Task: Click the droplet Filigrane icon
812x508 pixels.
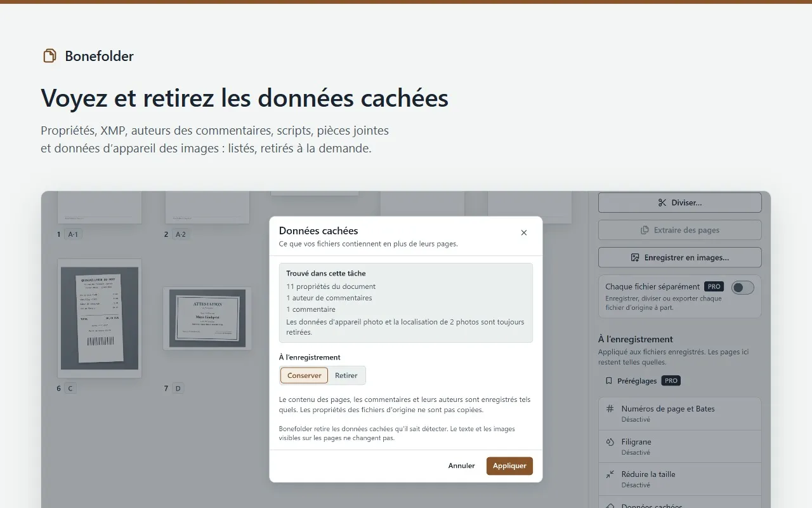Action: tap(610, 442)
